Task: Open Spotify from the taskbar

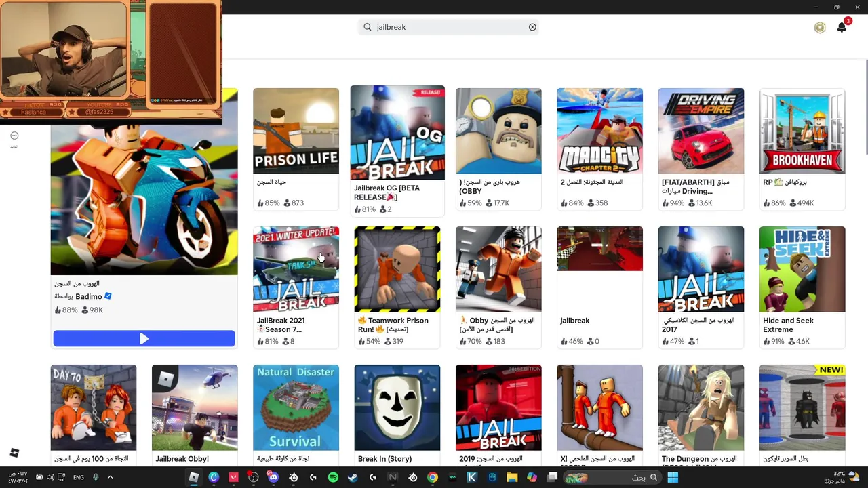Action: click(x=333, y=478)
